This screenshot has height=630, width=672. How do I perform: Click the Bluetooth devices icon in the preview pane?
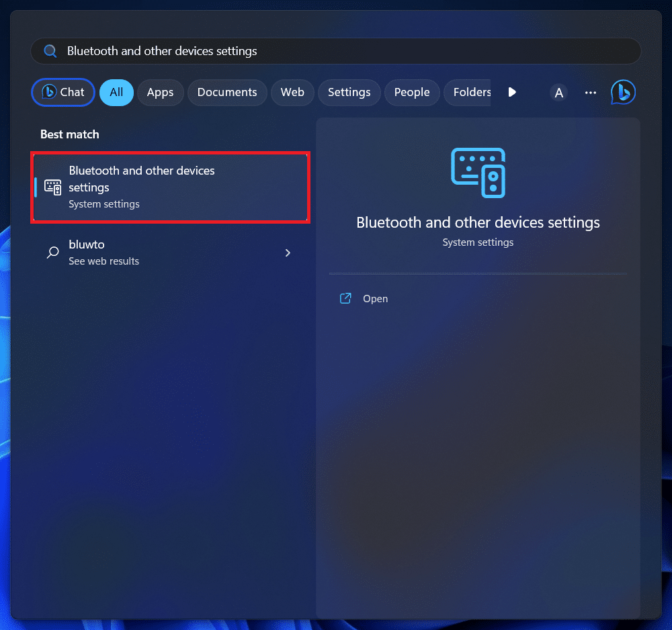tap(478, 173)
